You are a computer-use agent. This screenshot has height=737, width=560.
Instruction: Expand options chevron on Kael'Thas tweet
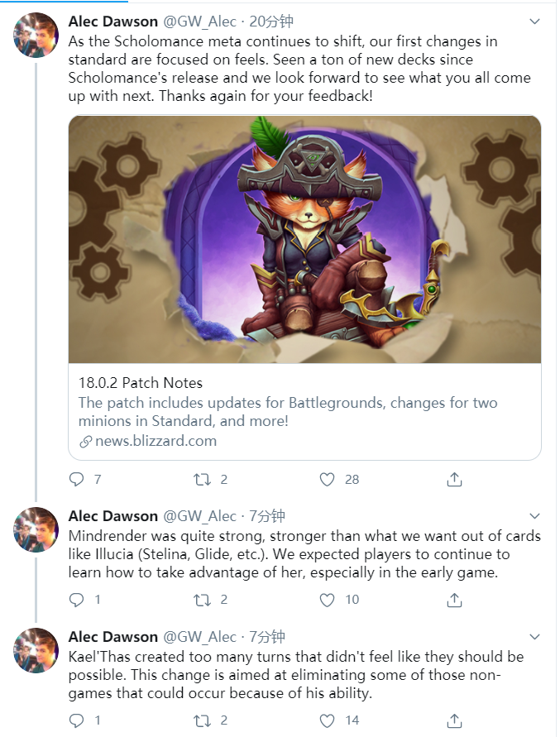click(534, 636)
